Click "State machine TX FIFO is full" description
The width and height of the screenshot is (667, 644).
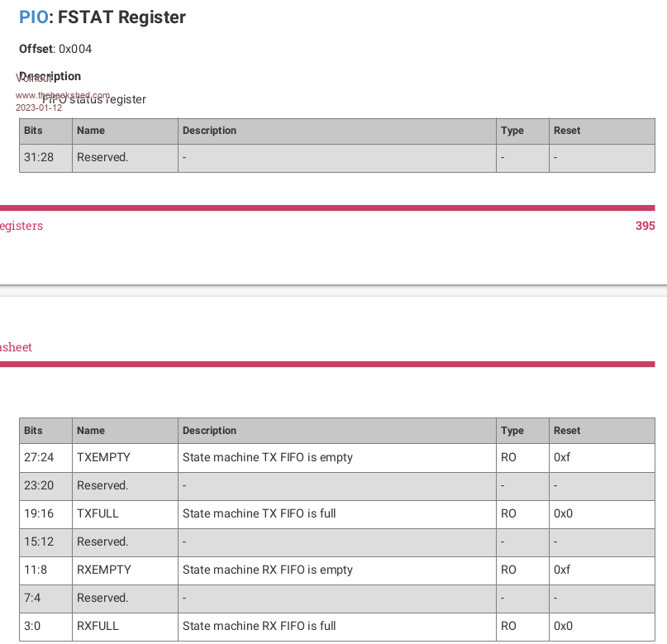pyautogui.click(x=259, y=513)
